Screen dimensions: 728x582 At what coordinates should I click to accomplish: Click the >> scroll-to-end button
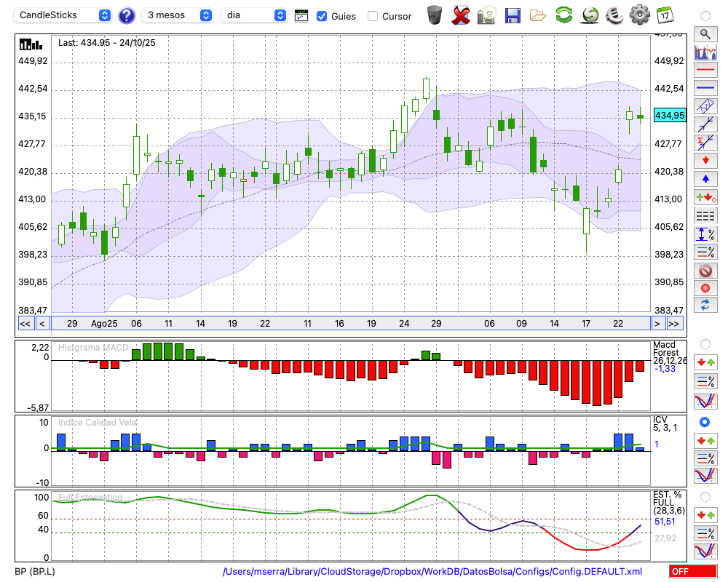[x=674, y=324]
